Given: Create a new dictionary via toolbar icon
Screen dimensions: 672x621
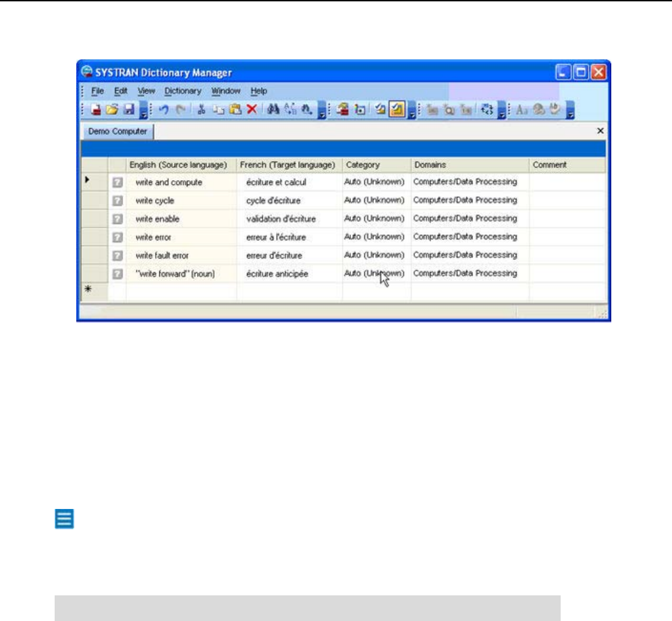Looking at the screenshot, I should tap(96, 110).
